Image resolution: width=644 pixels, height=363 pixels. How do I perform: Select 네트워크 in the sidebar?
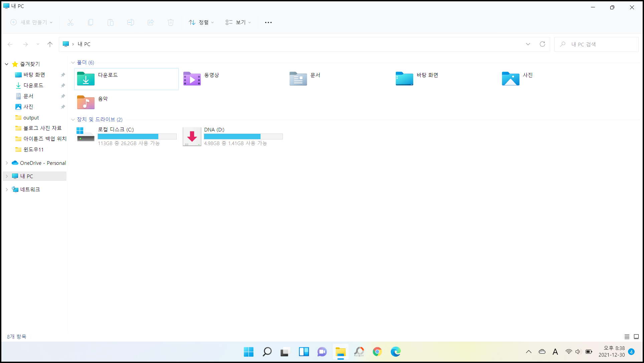[x=30, y=190]
